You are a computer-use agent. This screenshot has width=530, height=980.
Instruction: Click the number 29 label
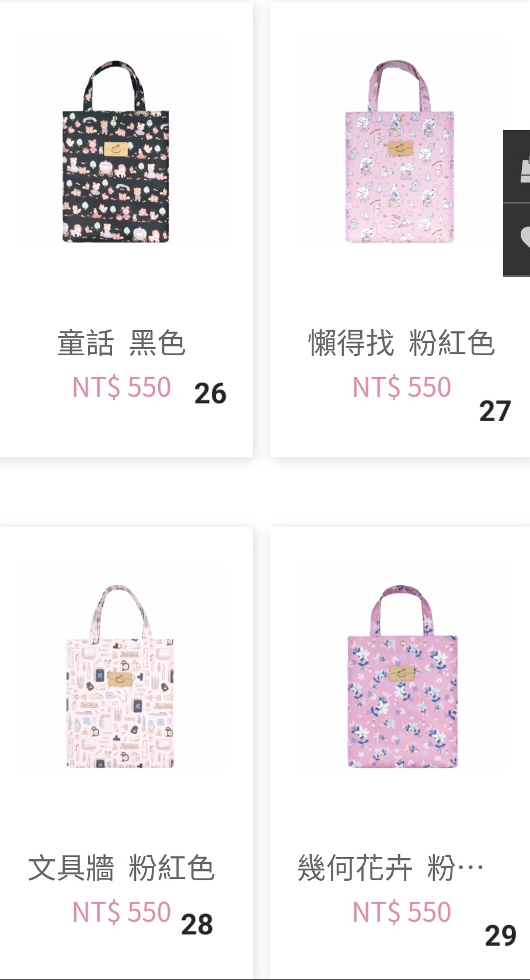[501, 936]
